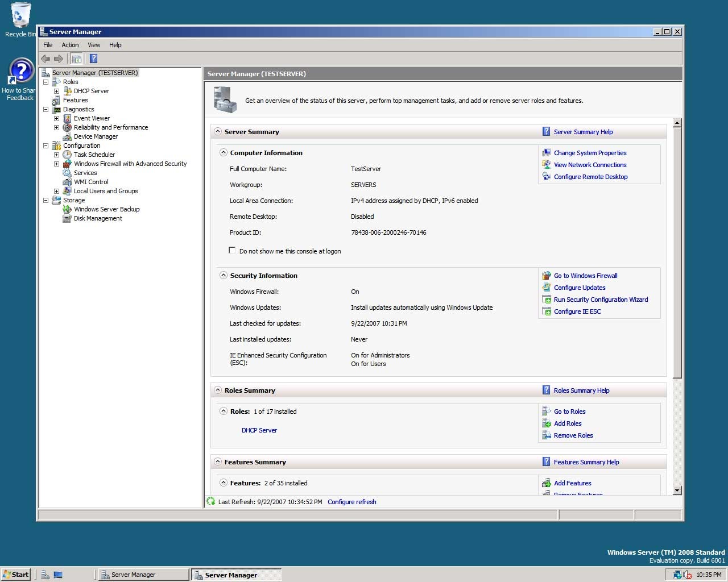The width and height of the screenshot is (728, 582).
Task: Click the Event Viewer tree icon
Action: [x=67, y=118]
